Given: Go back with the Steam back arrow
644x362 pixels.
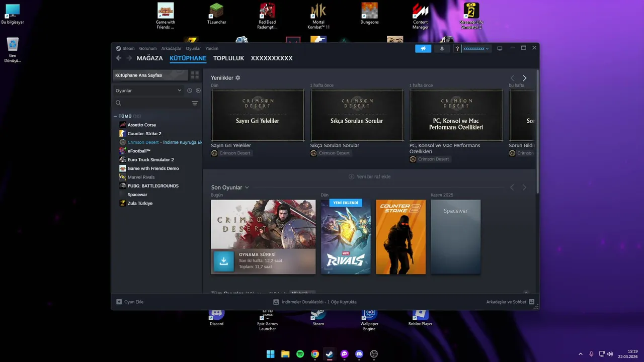Looking at the screenshot, I should 119,58.
